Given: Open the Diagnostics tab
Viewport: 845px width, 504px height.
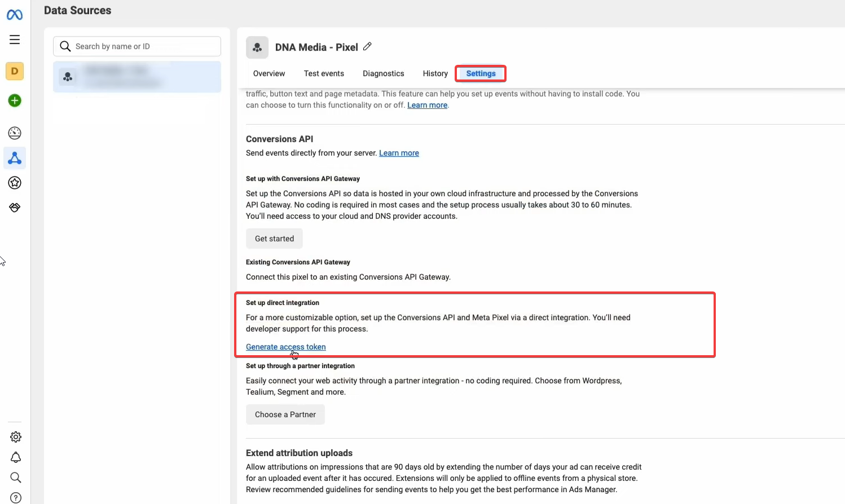Looking at the screenshot, I should [383, 73].
